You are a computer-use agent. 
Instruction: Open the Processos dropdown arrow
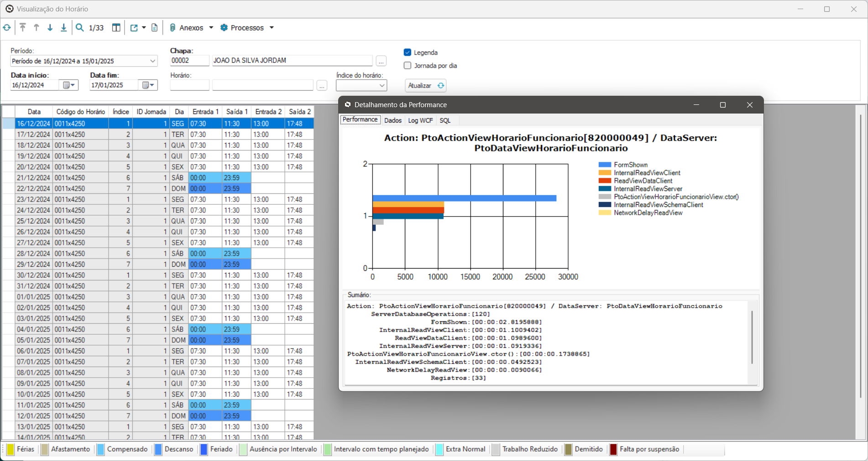click(x=272, y=28)
